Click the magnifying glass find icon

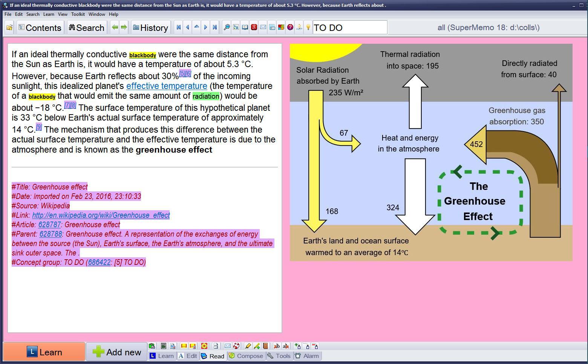click(x=227, y=28)
